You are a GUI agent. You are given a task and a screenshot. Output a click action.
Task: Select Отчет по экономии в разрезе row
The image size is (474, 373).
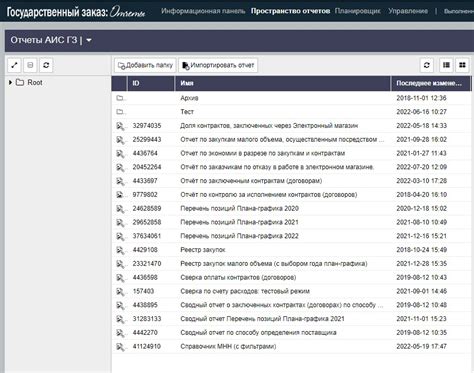tap(291, 153)
